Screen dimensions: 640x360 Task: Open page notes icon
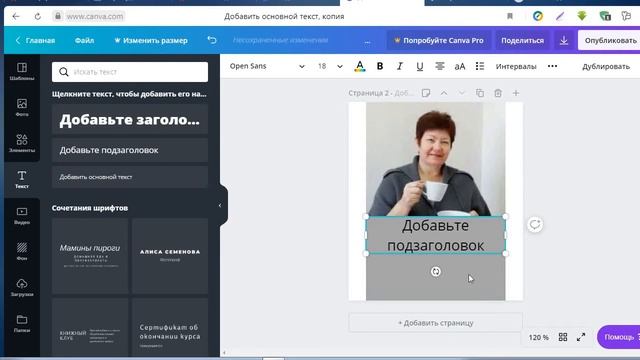(426, 93)
